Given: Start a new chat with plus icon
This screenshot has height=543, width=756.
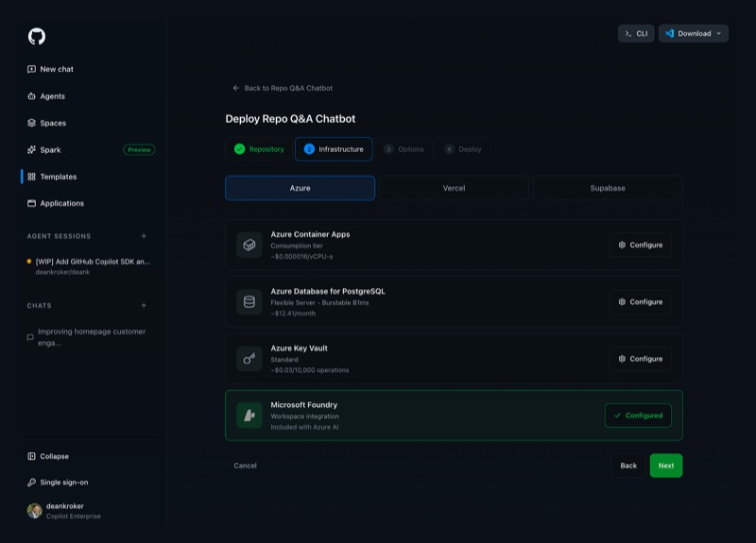Looking at the screenshot, I should click(144, 306).
